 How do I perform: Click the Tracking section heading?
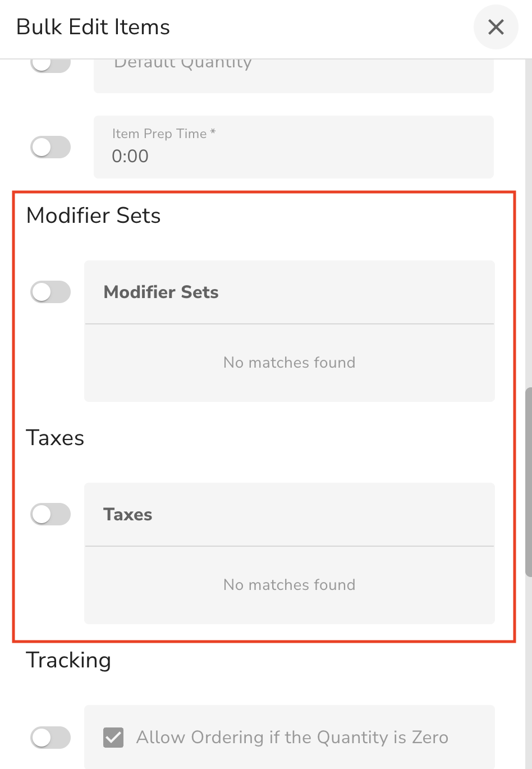coord(68,660)
